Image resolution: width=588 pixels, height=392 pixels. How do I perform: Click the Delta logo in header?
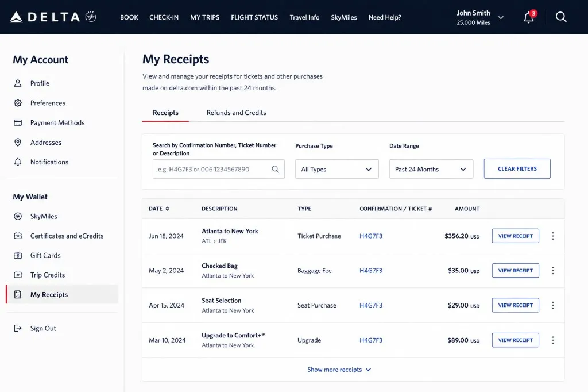[x=53, y=17]
